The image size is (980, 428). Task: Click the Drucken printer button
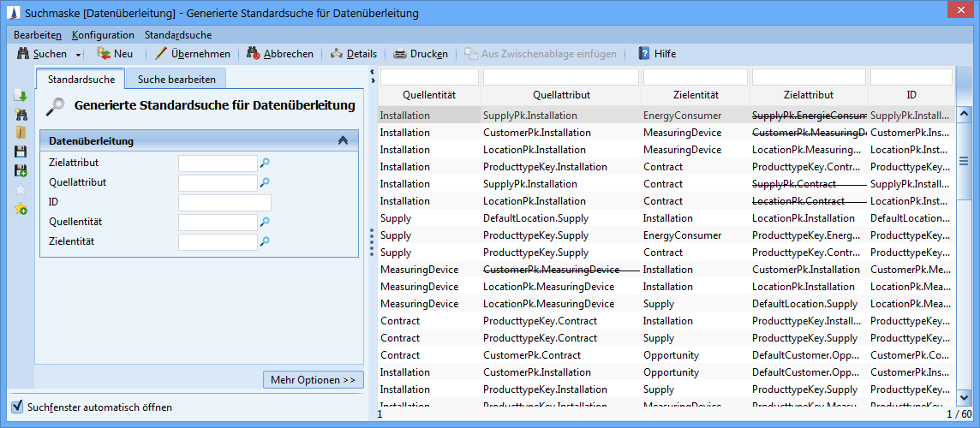click(420, 54)
